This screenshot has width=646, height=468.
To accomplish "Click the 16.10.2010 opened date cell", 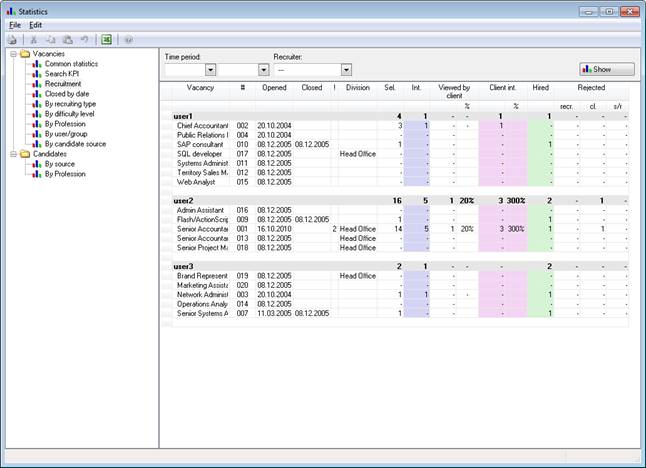I will [x=274, y=229].
